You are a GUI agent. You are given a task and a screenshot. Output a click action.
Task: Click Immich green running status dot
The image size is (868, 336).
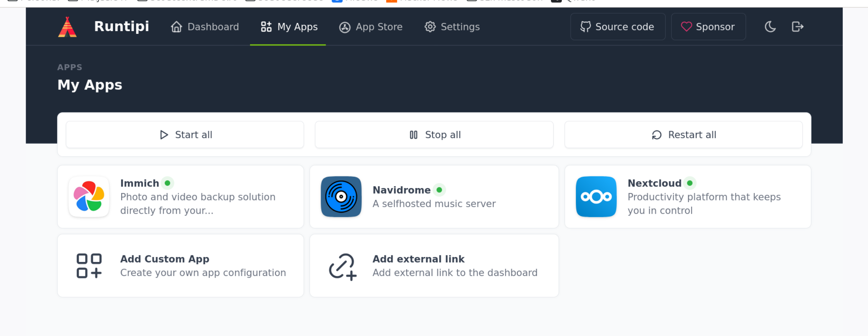pos(168,183)
